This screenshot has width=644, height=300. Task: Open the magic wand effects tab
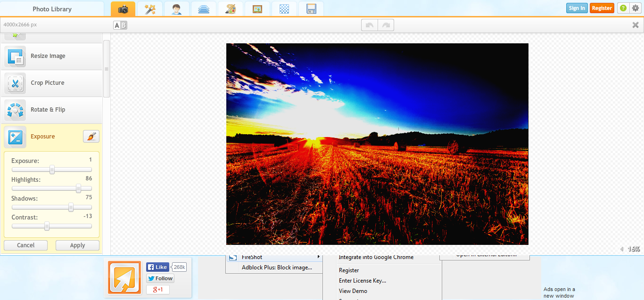click(150, 9)
